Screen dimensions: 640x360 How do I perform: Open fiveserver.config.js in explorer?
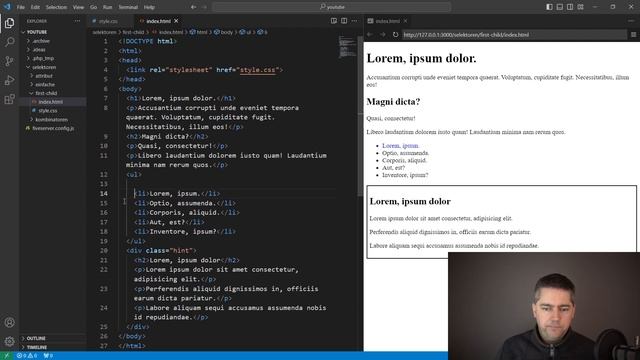click(x=53, y=128)
